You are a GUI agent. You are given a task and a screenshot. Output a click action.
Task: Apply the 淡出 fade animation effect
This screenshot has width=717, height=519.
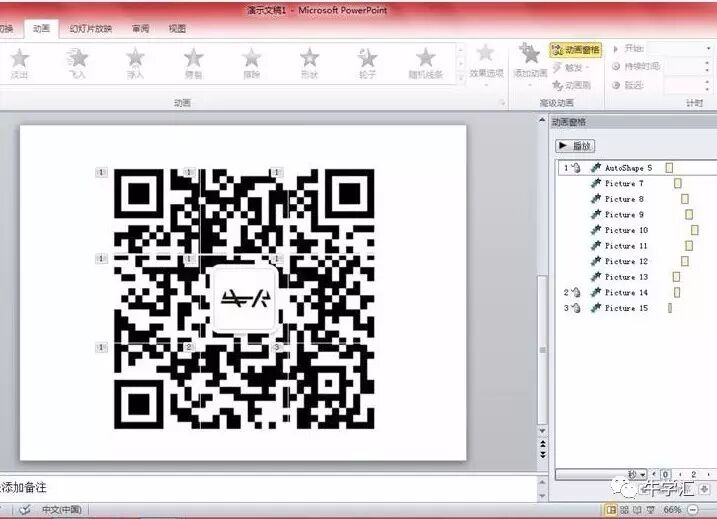pos(19,64)
